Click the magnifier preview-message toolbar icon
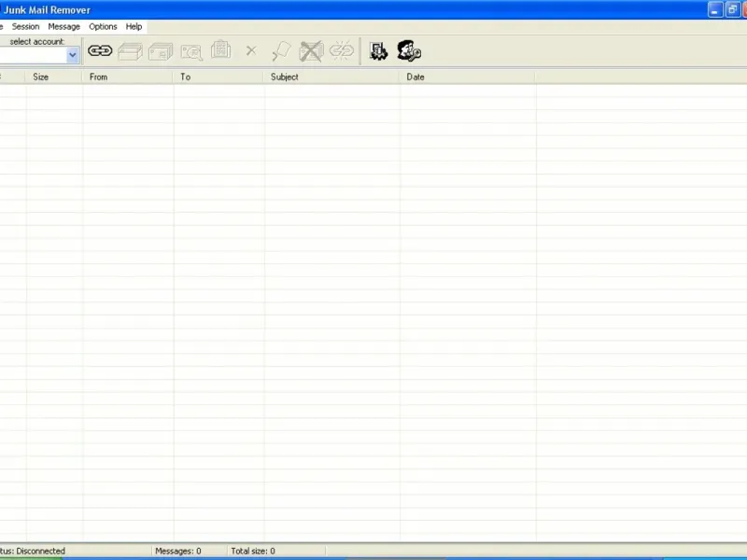Image resolution: width=747 pixels, height=560 pixels. (191, 52)
